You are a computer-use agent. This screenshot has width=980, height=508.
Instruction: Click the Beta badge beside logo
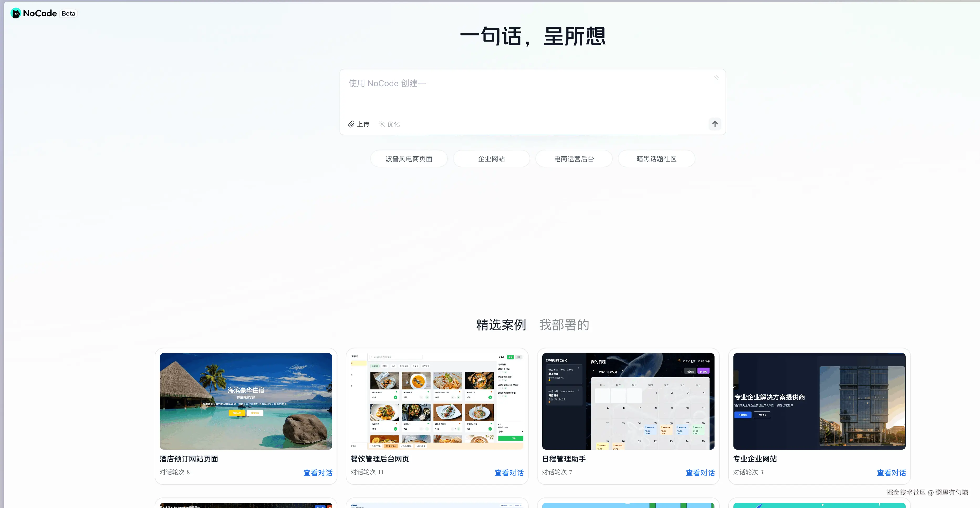tap(69, 13)
